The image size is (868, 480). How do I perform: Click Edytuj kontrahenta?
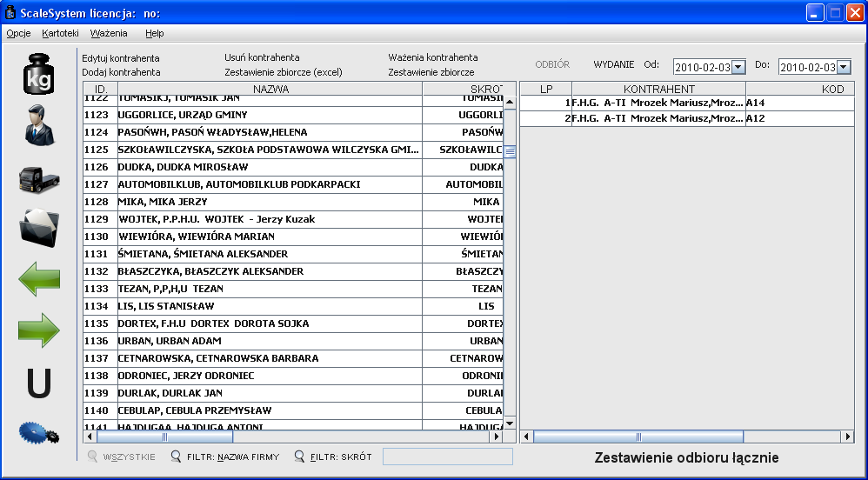click(x=121, y=58)
